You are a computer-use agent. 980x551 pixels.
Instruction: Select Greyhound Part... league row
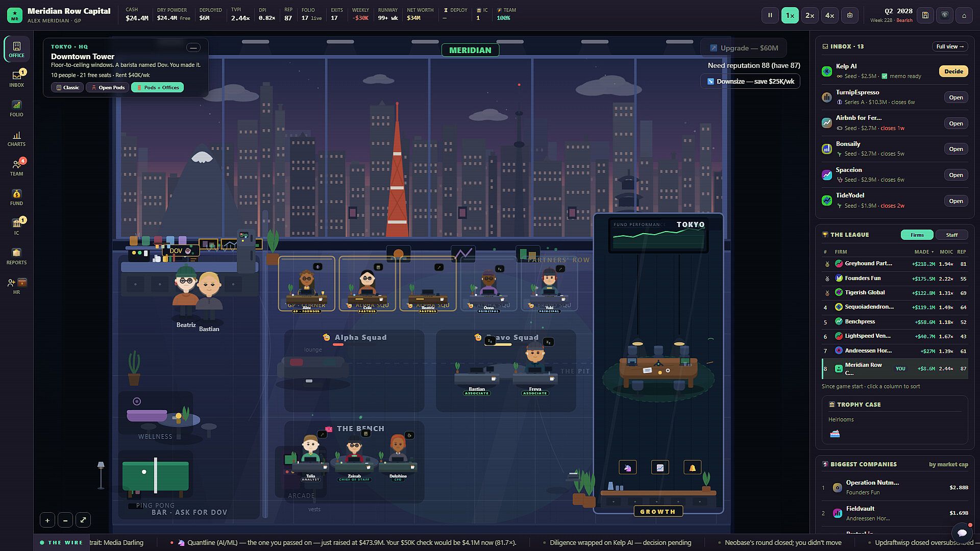(895, 264)
